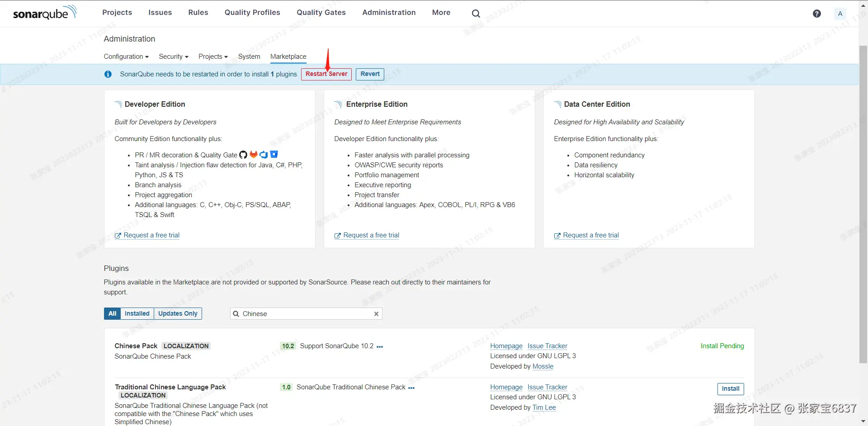This screenshot has height=426, width=868.
Task: Clear the Chinese plugin search text
Action: (376, 314)
